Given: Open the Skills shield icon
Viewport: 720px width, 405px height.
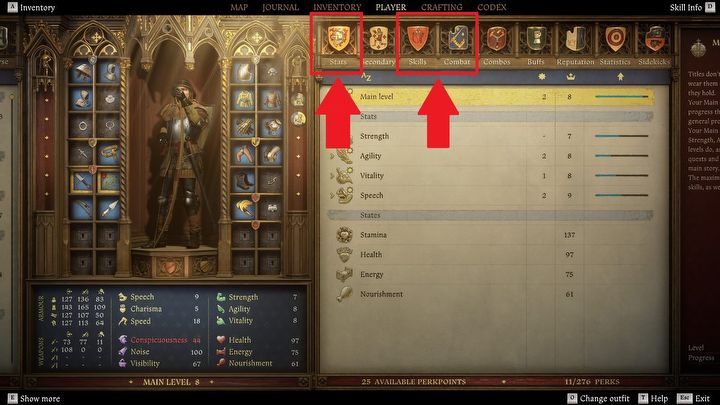Looking at the screenshot, I should [417, 39].
